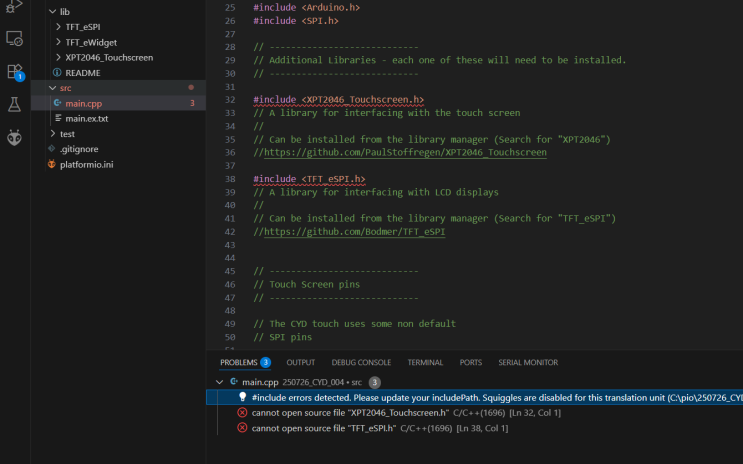Screen dimensions: 743x464
Task: Open platformio.ini in the explorer
Action: 86,164
